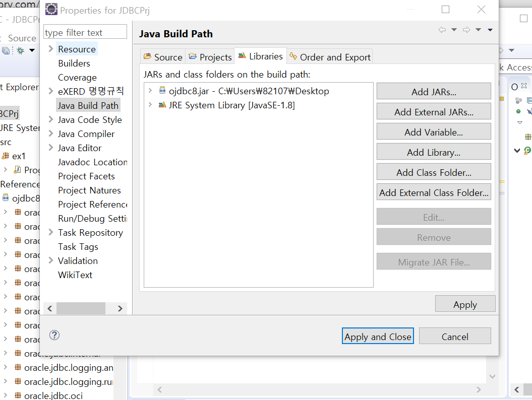
Task: Open the Order and Export tab
Action: coord(330,57)
